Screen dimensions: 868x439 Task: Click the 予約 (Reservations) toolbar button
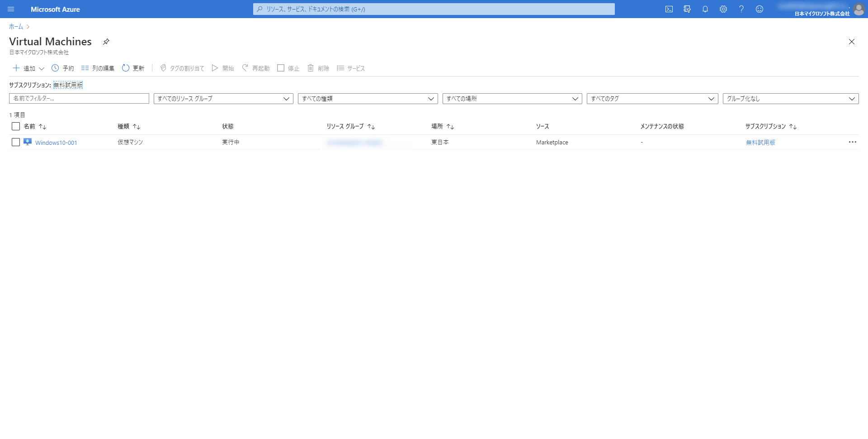click(x=62, y=68)
